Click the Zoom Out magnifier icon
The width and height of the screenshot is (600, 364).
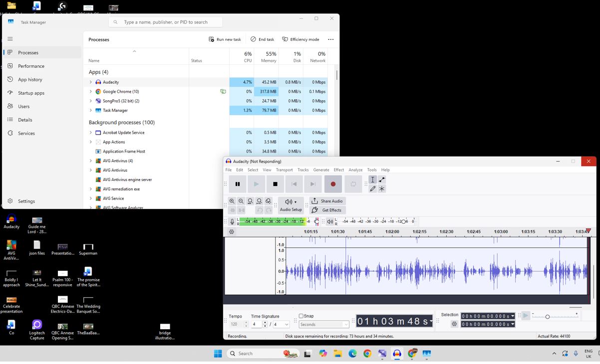pyautogui.click(x=241, y=201)
